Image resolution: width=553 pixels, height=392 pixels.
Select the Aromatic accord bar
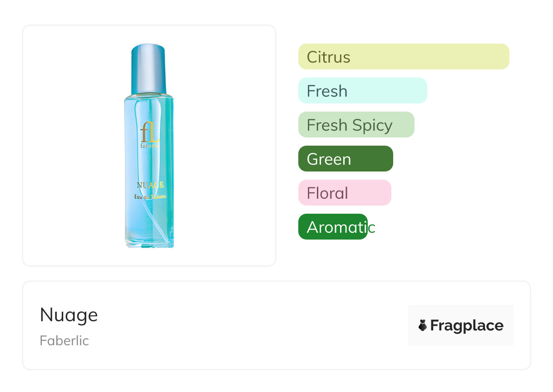[x=332, y=227]
